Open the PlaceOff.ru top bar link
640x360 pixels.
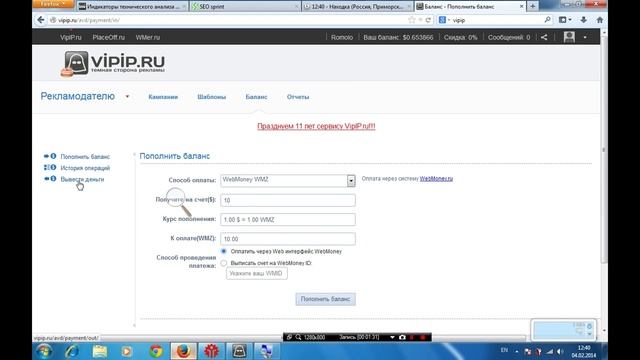click(x=108, y=37)
